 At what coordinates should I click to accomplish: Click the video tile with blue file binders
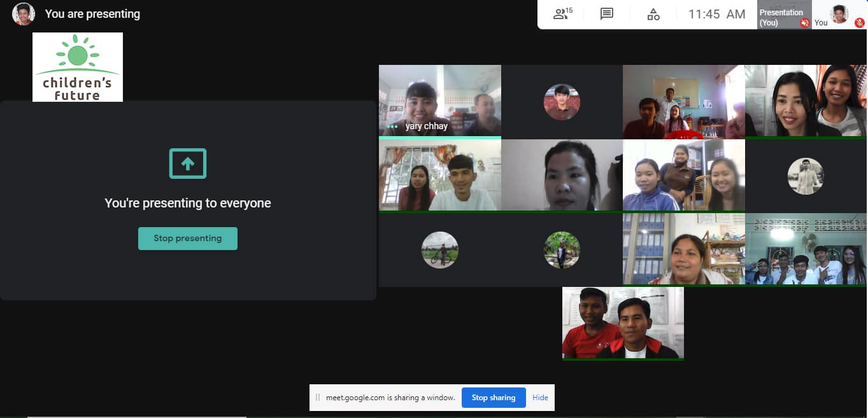(x=683, y=249)
